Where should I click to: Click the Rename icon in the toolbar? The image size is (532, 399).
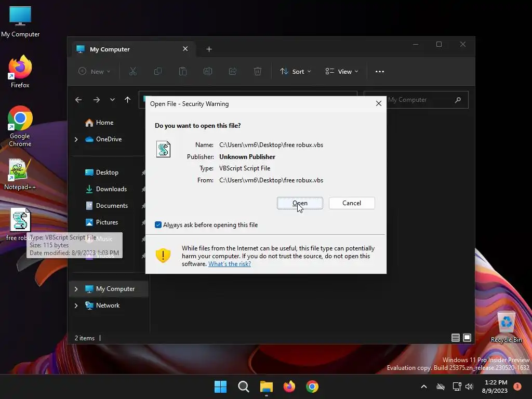[208, 71]
